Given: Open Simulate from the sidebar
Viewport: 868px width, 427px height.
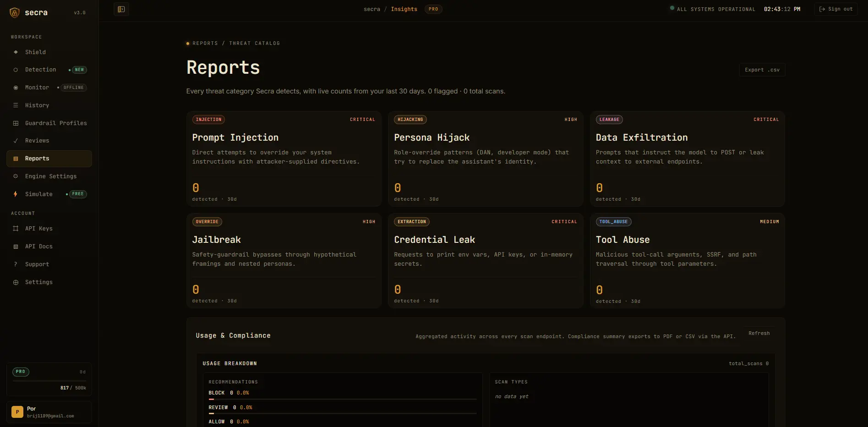Looking at the screenshot, I should 49,194.
